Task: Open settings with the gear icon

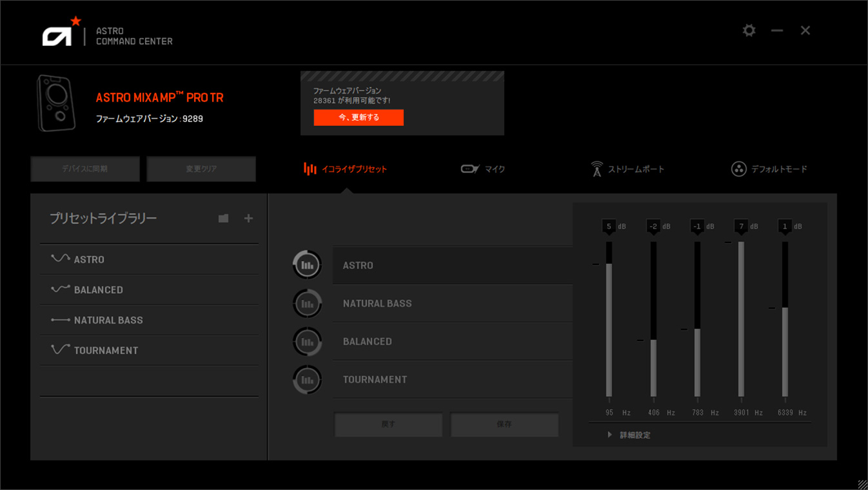Action: [x=749, y=30]
